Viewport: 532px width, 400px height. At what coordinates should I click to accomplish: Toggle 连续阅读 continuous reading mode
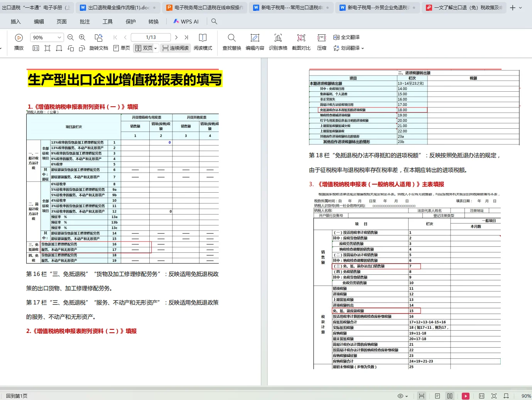click(176, 48)
